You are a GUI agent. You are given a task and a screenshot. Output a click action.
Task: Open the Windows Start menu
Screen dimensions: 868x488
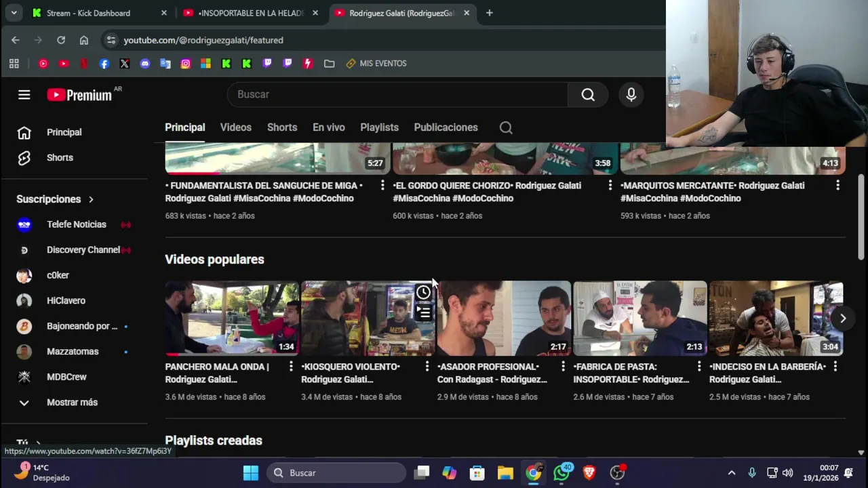[251, 473]
